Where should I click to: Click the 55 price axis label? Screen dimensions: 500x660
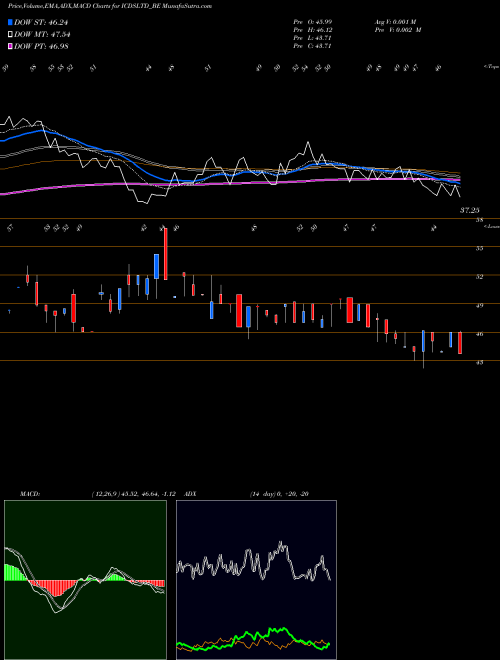[479, 249]
